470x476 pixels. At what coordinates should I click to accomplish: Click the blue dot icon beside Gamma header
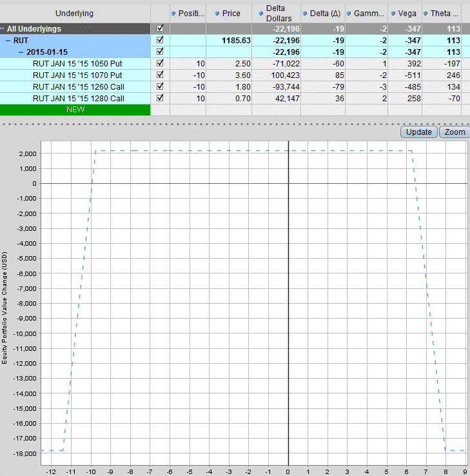(349, 14)
